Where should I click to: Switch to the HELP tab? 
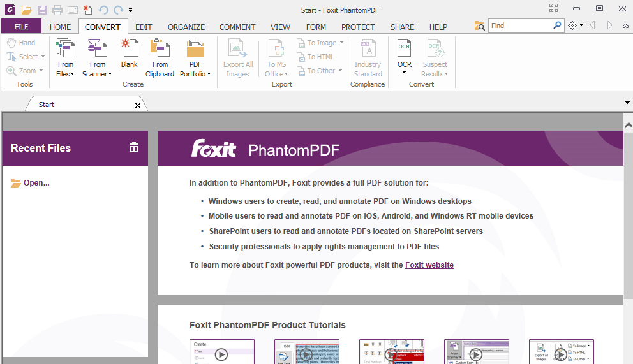[438, 27]
